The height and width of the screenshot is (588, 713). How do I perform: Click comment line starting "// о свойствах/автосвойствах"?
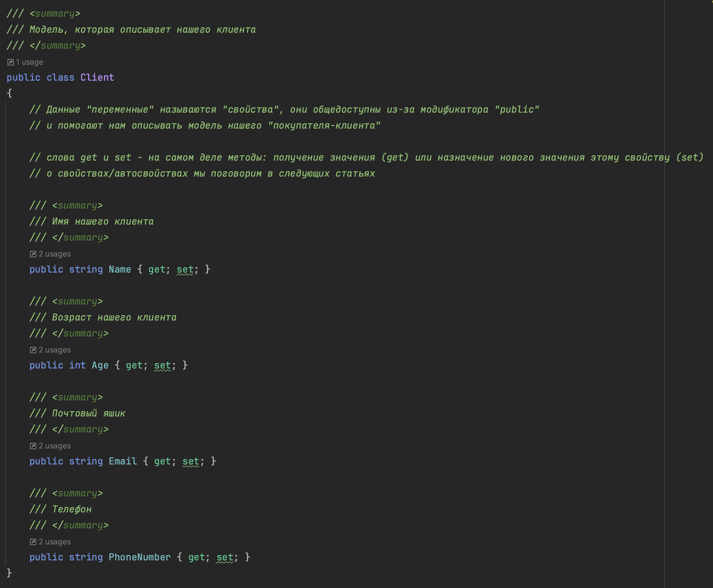click(x=202, y=173)
